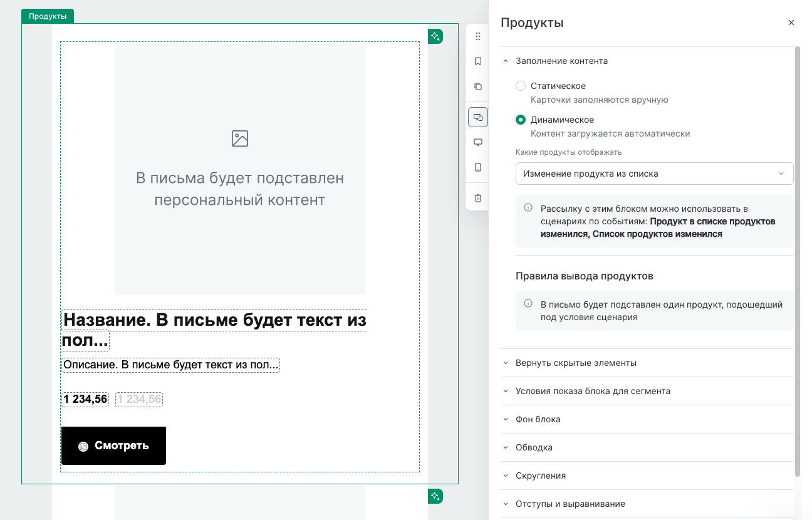Close the Продукты settings panel

pos(791,23)
